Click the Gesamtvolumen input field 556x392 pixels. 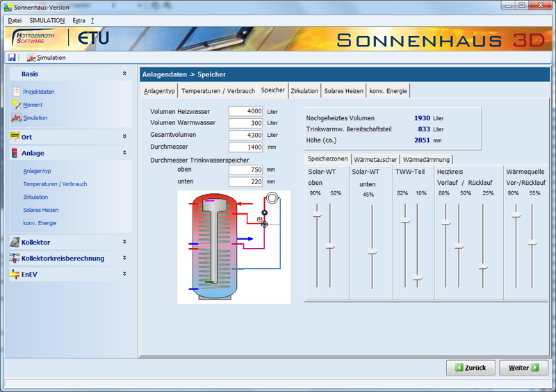[245, 135]
